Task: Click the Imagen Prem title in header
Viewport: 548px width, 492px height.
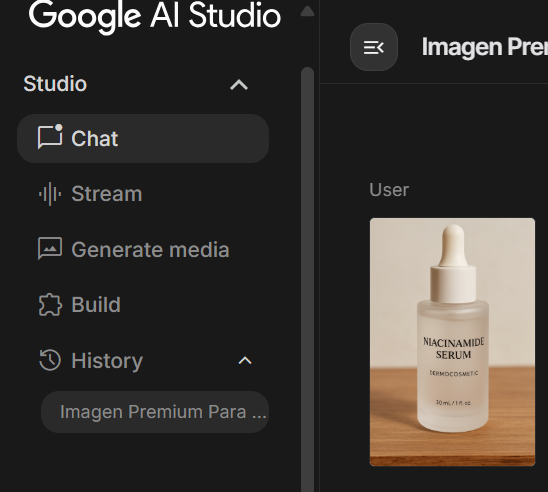Action: click(x=485, y=47)
